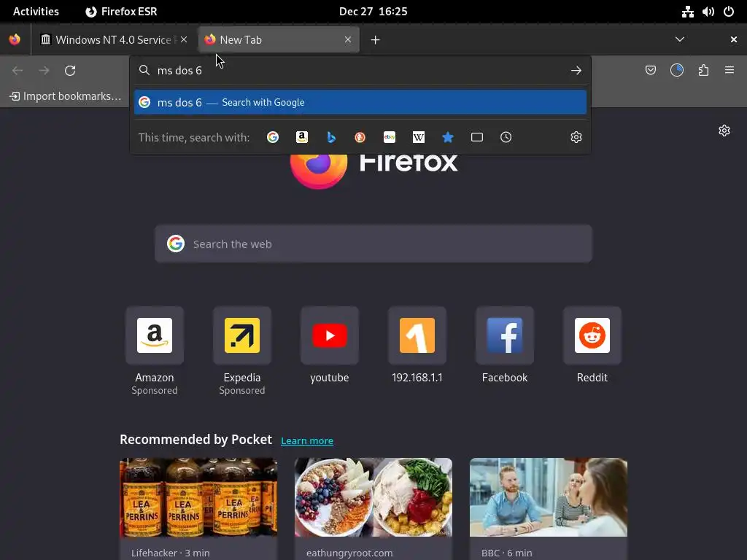Personalize new tab with gear icon

pos(724,131)
